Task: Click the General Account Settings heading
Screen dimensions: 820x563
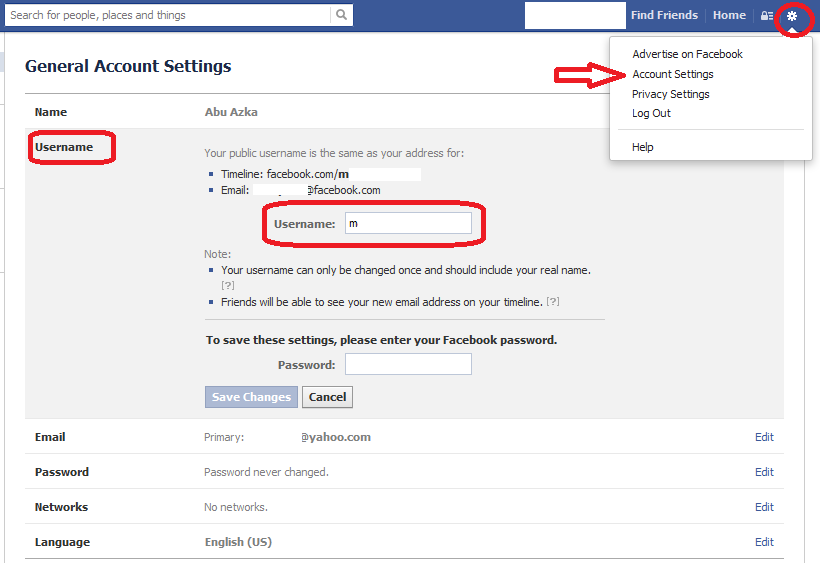Action: pos(128,66)
